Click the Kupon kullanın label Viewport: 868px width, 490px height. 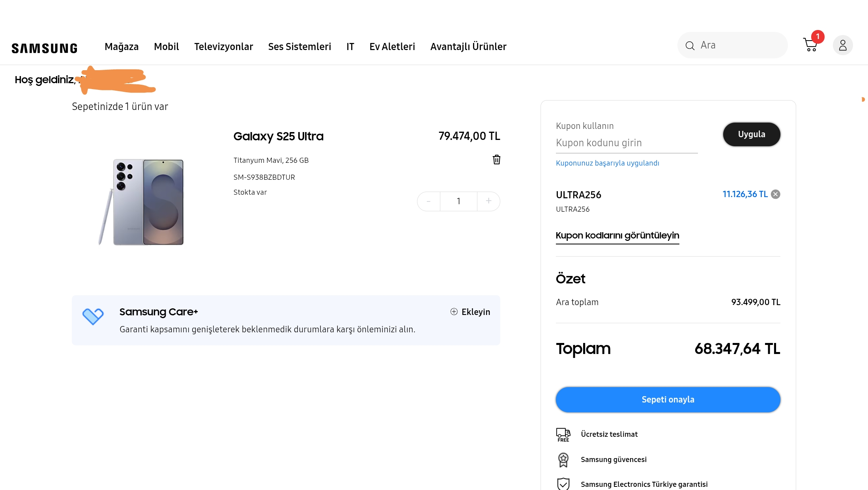585,126
